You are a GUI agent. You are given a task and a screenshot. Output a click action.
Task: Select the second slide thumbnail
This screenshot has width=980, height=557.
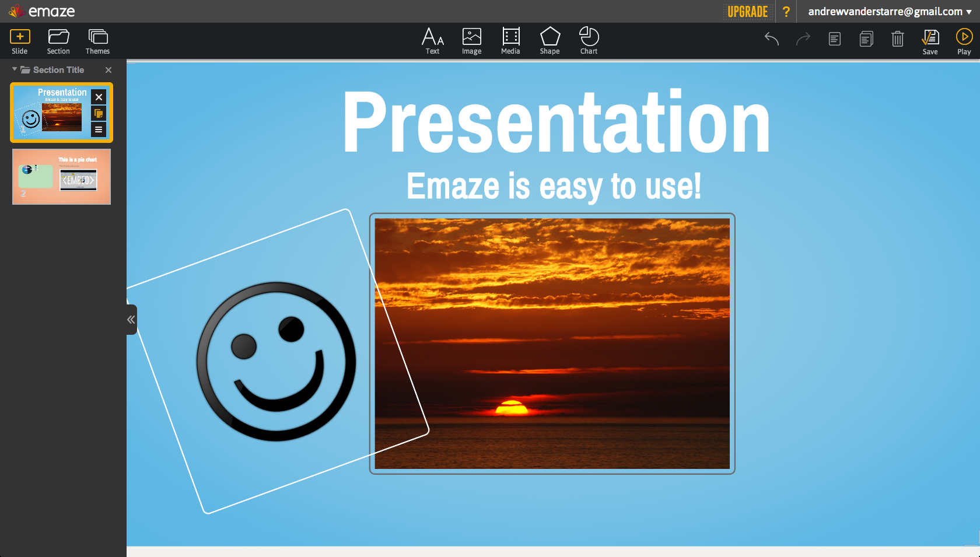tap(61, 177)
